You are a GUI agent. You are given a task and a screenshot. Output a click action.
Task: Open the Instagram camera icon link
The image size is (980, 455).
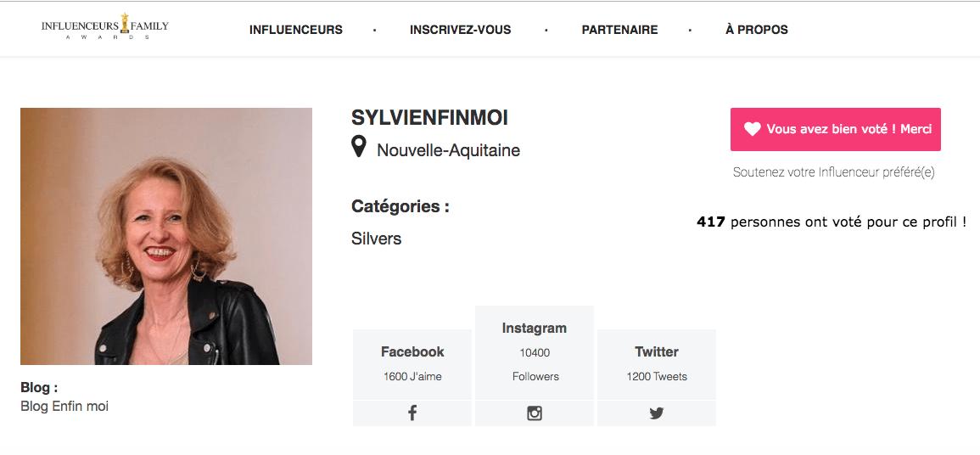pos(535,413)
